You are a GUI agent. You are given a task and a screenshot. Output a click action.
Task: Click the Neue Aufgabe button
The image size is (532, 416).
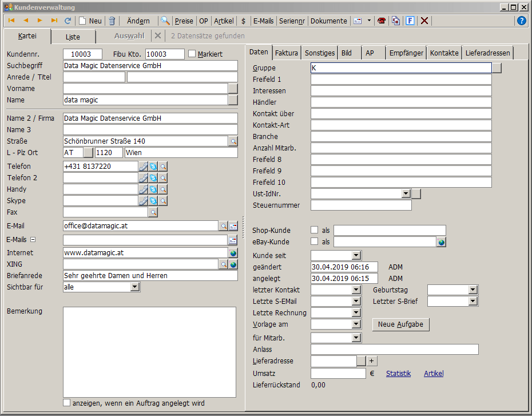[x=400, y=324]
